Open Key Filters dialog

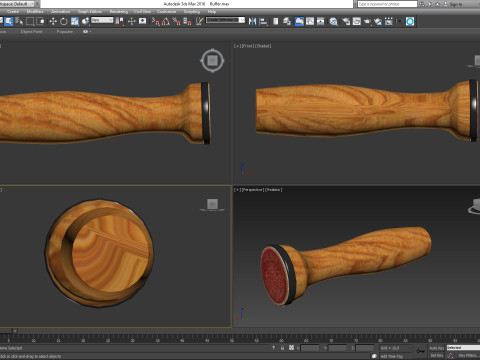[x=468, y=356]
